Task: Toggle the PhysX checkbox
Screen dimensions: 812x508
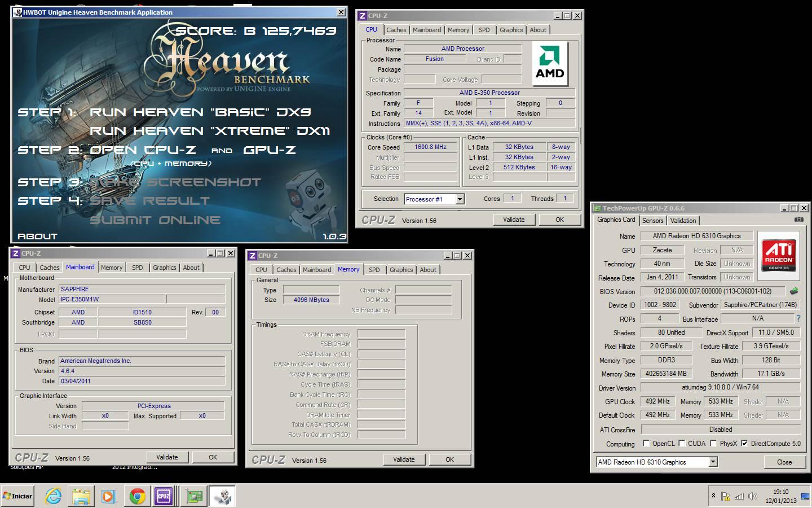Action: (x=713, y=444)
